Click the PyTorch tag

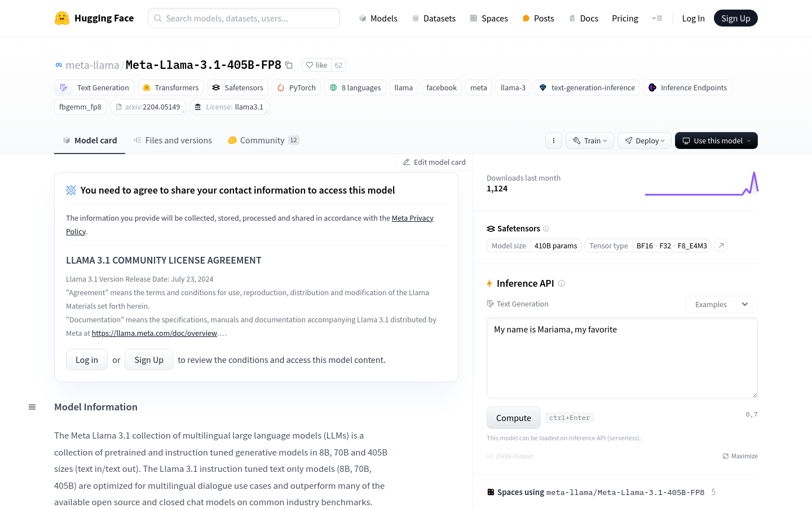click(x=297, y=87)
